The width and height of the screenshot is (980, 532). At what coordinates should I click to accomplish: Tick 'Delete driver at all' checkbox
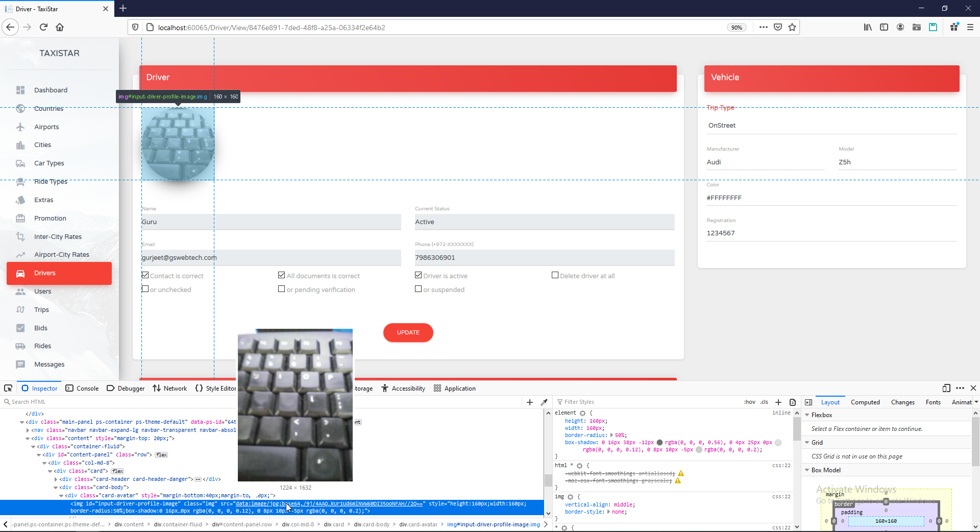pyautogui.click(x=555, y=275)
